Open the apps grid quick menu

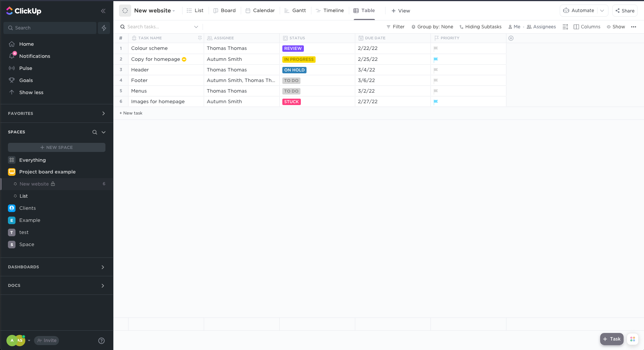[632, 339]
